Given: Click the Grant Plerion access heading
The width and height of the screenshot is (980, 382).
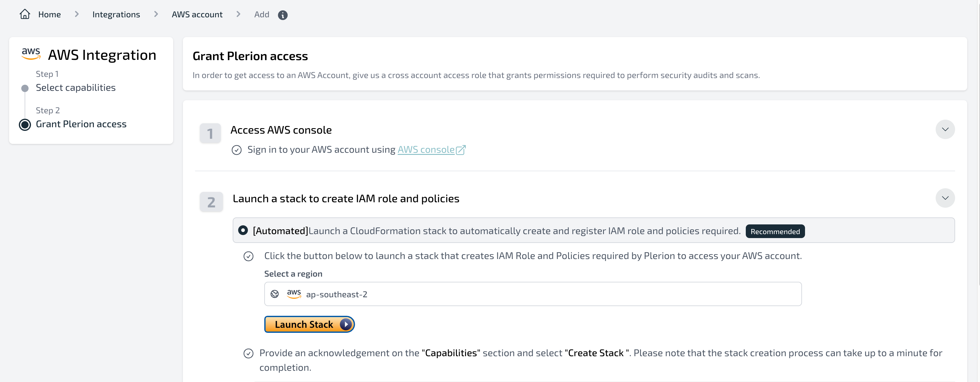Looking at the screenshot, I should [x=250, y=56].
